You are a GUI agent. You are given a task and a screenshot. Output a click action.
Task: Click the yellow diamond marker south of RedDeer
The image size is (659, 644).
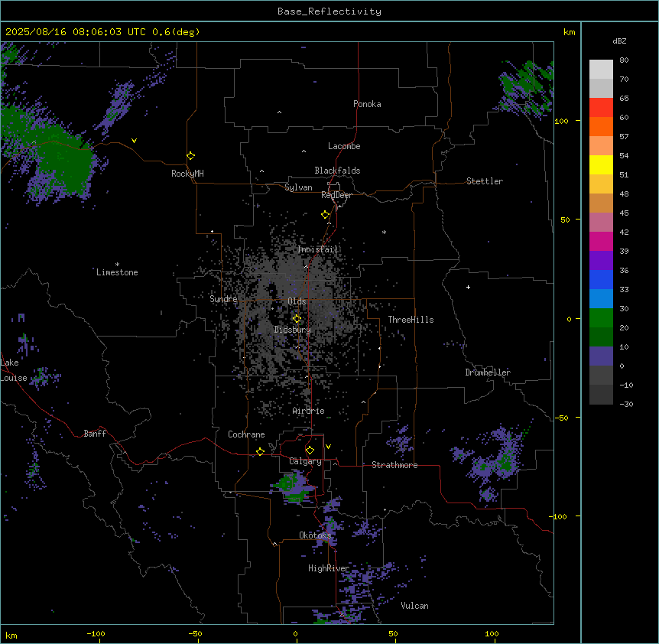click(325, 214)
